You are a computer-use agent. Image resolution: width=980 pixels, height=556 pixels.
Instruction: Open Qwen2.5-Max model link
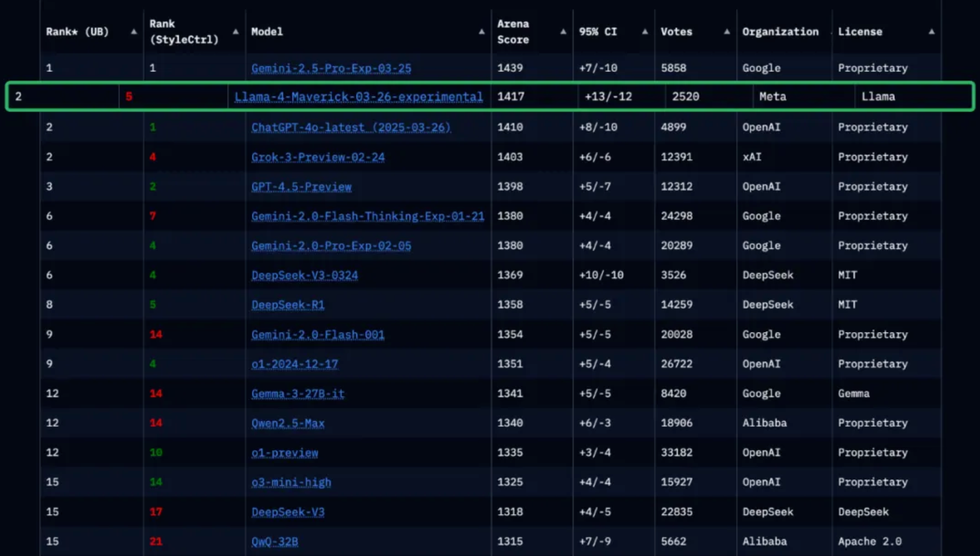[x=288, y=423]
